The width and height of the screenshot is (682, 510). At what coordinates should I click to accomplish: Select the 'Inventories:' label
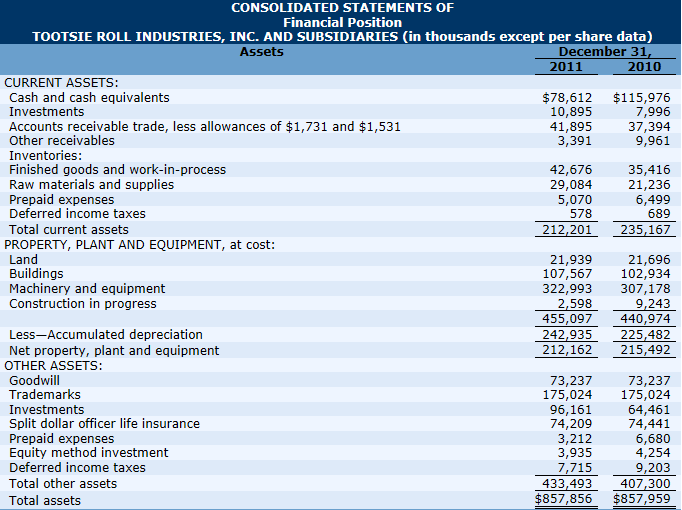46,155
